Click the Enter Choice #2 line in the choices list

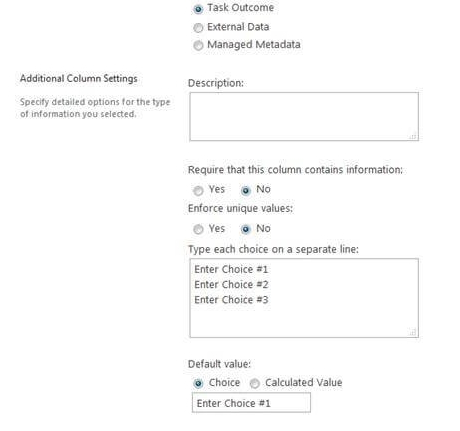231,285
